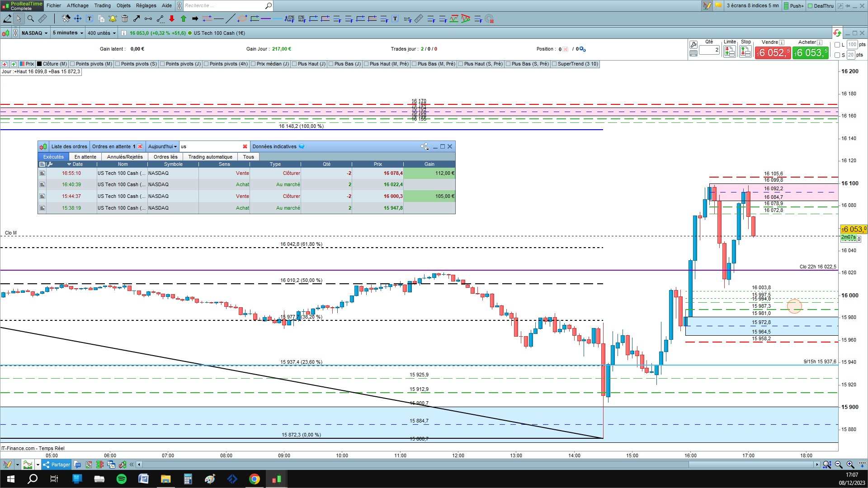
Task: Open Spotify from the Windows taskbar
Action: click(x=122, y=479)
